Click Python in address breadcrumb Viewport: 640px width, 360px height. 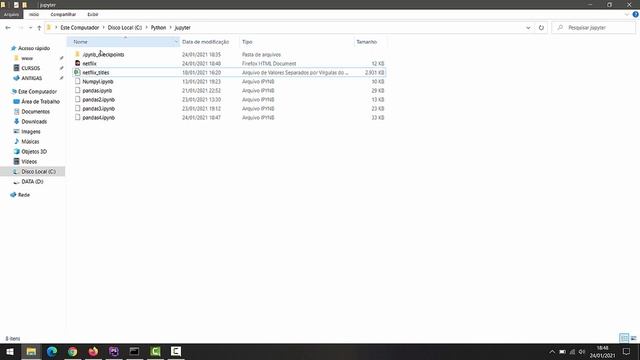(x=158, y=28)
